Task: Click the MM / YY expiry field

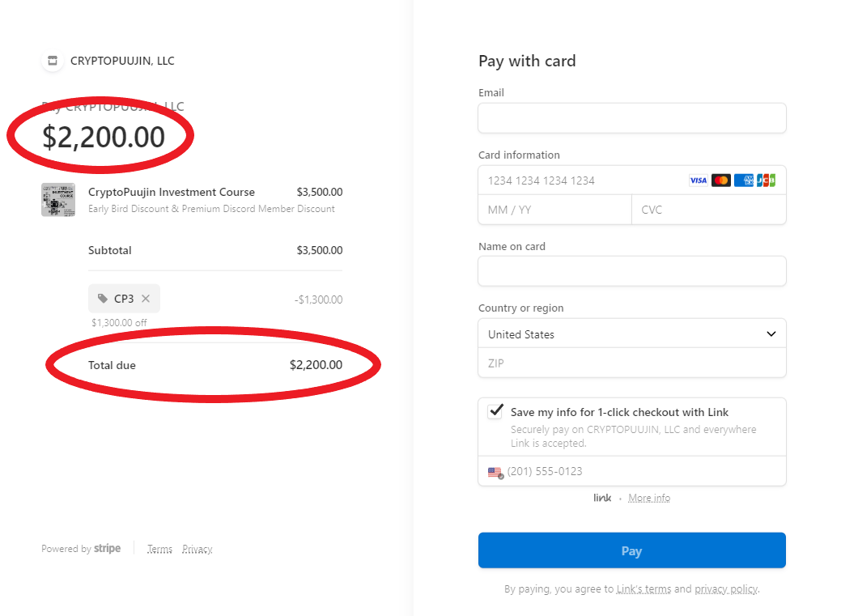Action: [554, 210]
